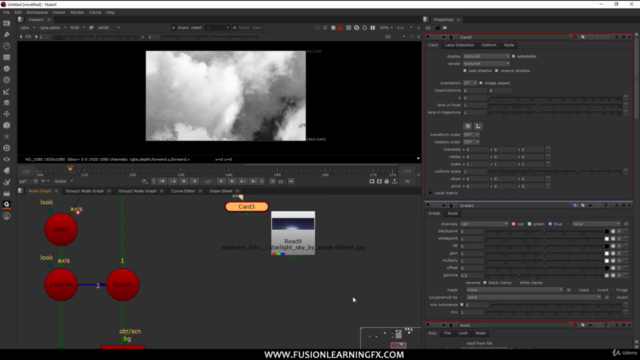
Task: Open the Card3 render dropdown
Action: pyautogui.click(x=487, y=64)
